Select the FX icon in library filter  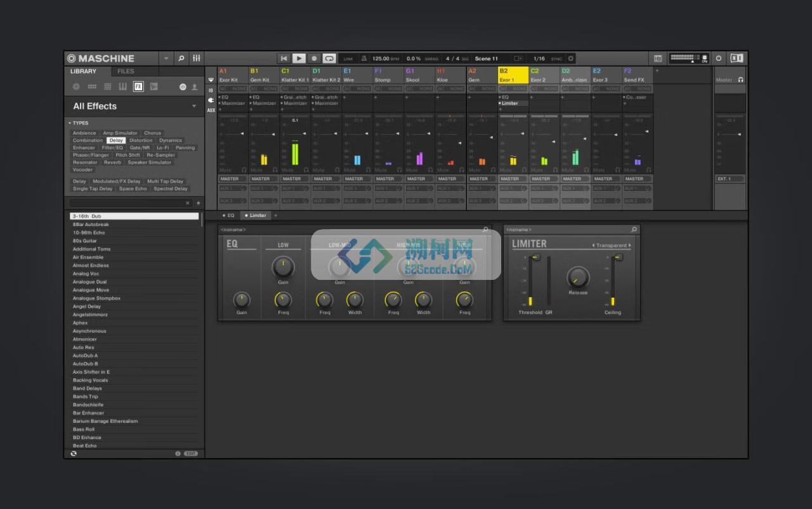pyautogui.click(x=138, y=87)
